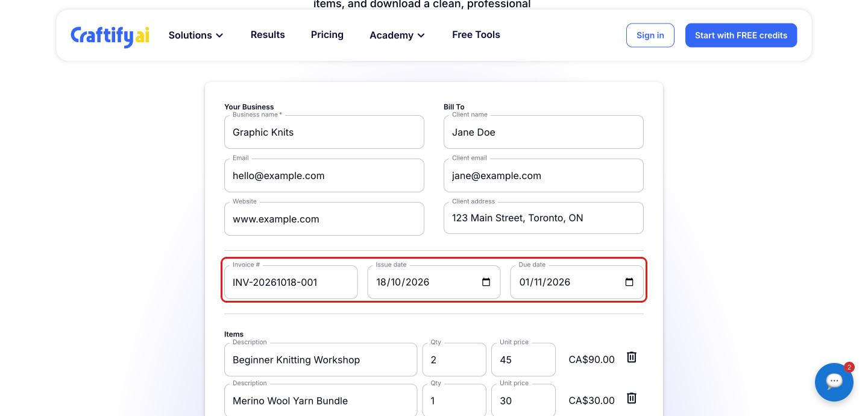
Task: Edit Unit price 45 field
Action: tap(523, 360)
